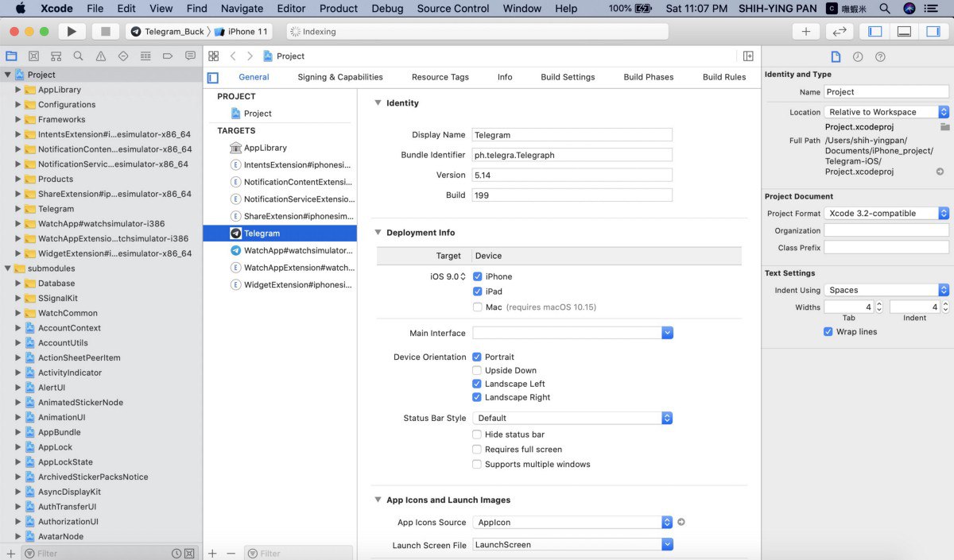Switch to Signing & Capabilities tab
The width and height of the screenshot is (954, 560).
coord(340,77)
